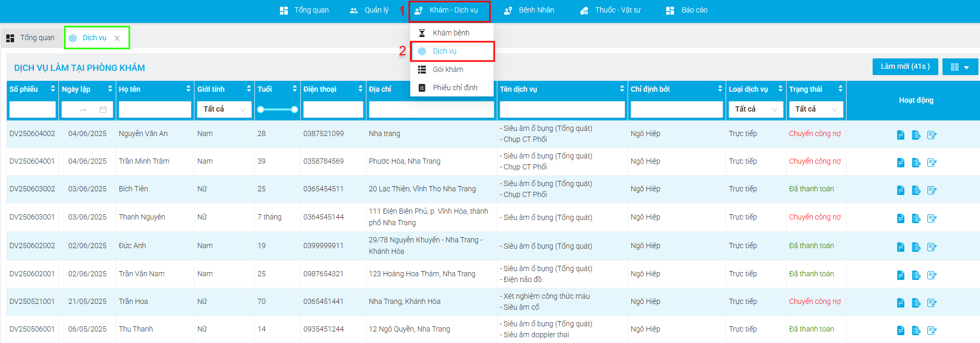Open document icon for Thu Thanh row
Image resolution: width=980 pixels, height=343 pixels.
point(900,330)
